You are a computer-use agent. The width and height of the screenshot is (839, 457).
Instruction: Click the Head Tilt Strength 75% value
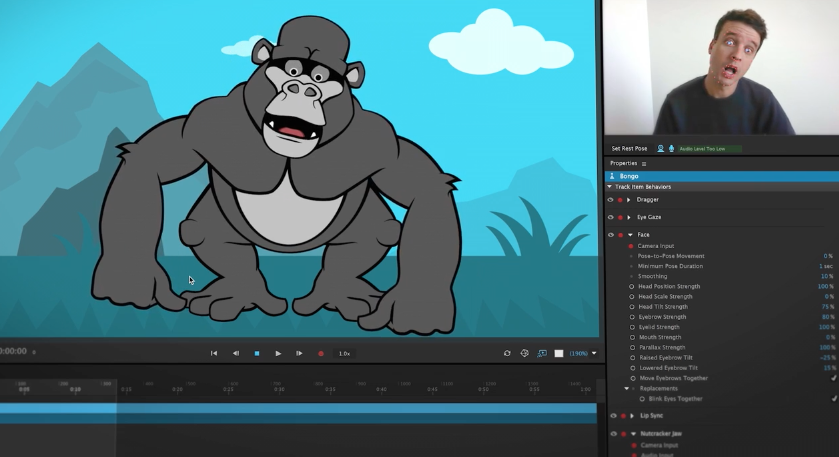[x=828, y=307]
